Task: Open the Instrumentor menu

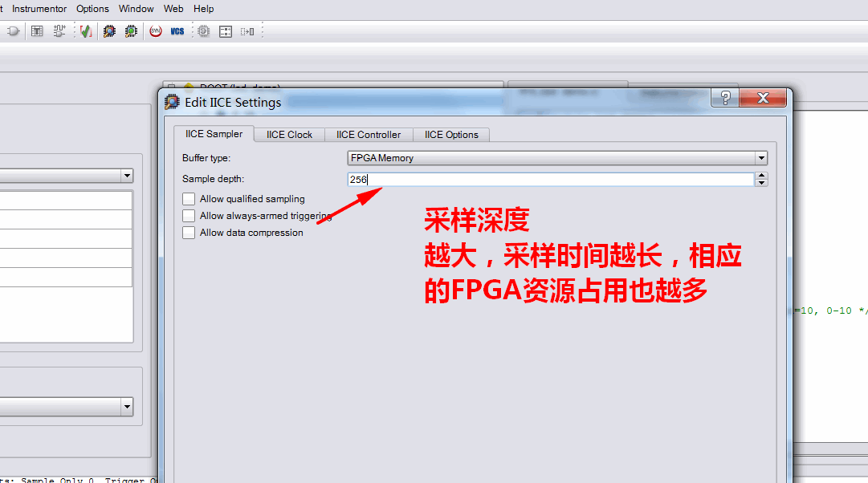Action: coord(39,9)
